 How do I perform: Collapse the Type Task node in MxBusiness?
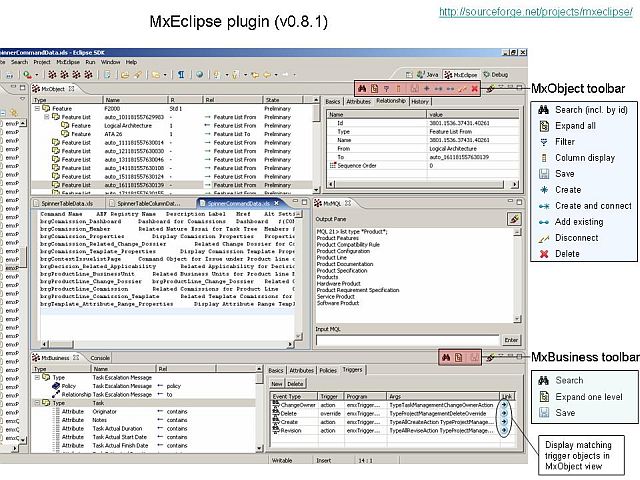37,403
